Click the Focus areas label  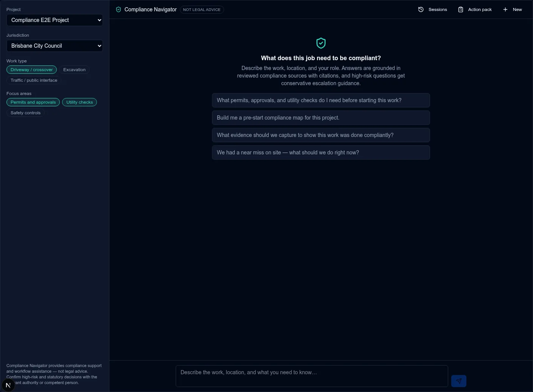tap(19, 93)
